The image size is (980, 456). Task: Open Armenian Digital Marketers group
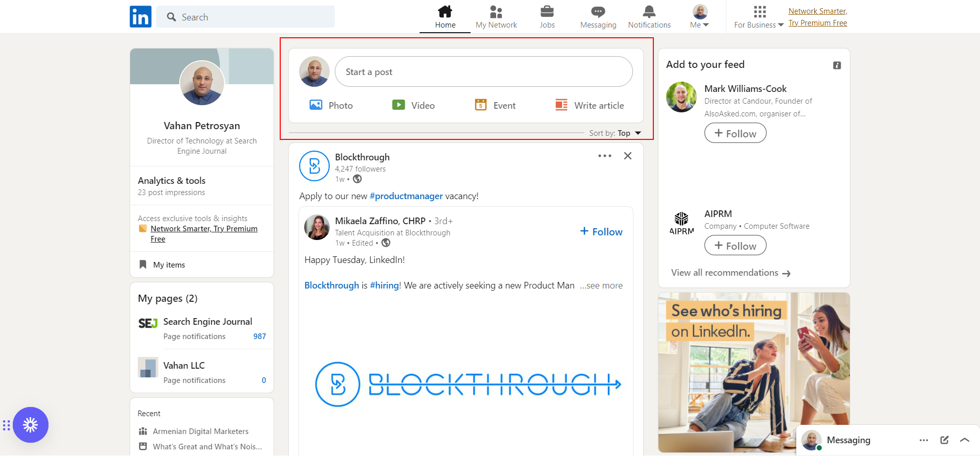click(x=201, y=431)
